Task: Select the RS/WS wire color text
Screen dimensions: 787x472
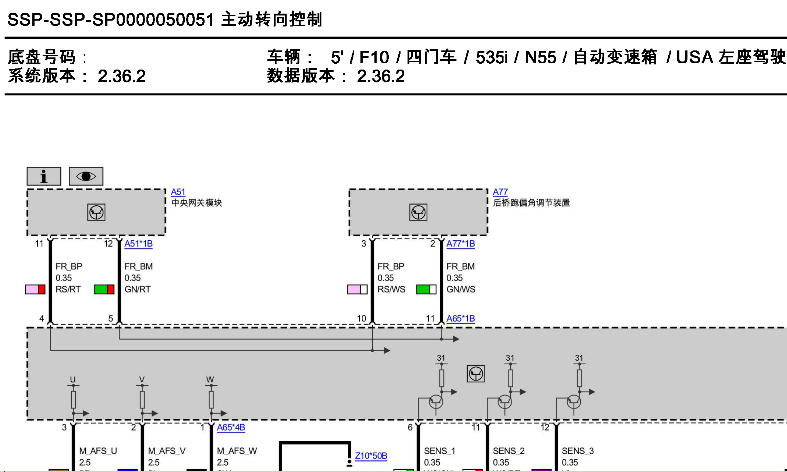Action: (391, 289)
